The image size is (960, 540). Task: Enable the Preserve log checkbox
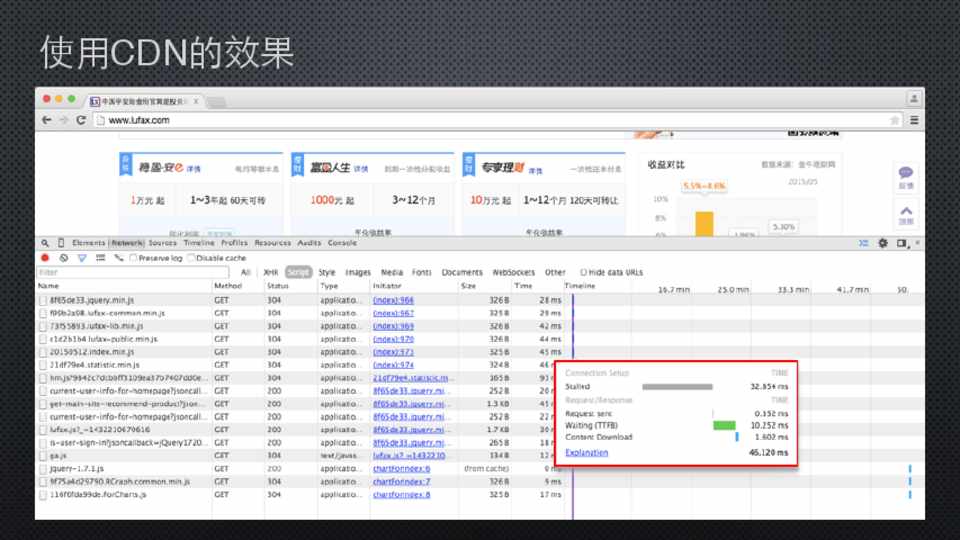(134, 258)
